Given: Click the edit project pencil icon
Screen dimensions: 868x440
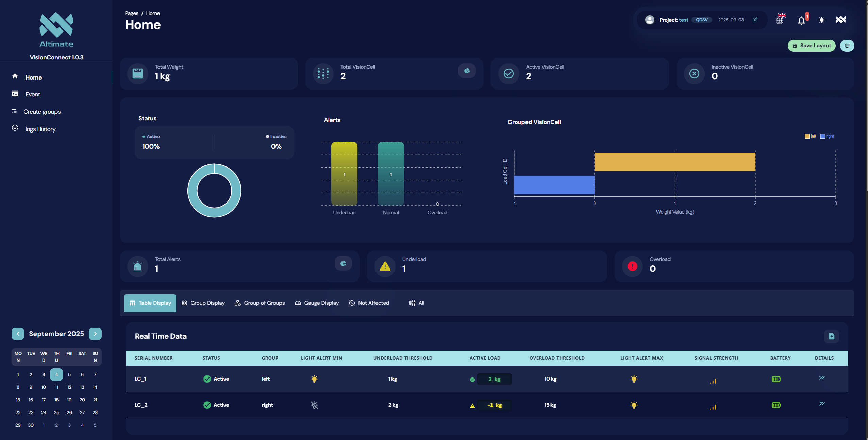Looking at the screenshot, I should click(755, 20).
